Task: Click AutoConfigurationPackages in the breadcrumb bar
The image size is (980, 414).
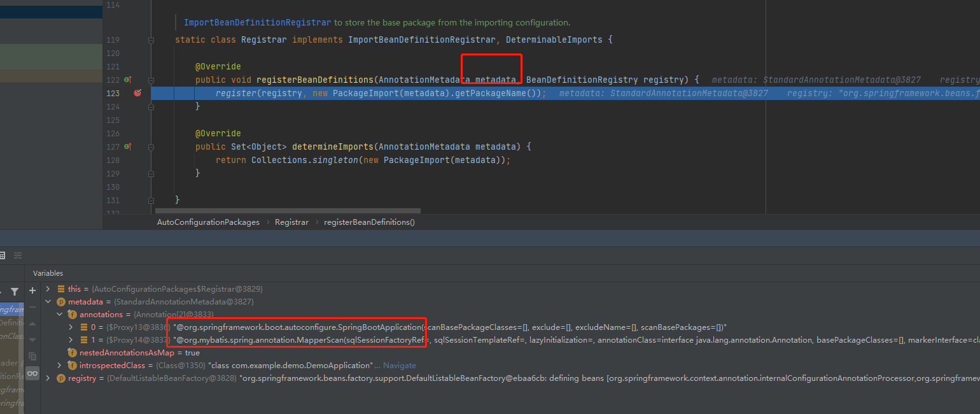Action: [x=208, y=222]
